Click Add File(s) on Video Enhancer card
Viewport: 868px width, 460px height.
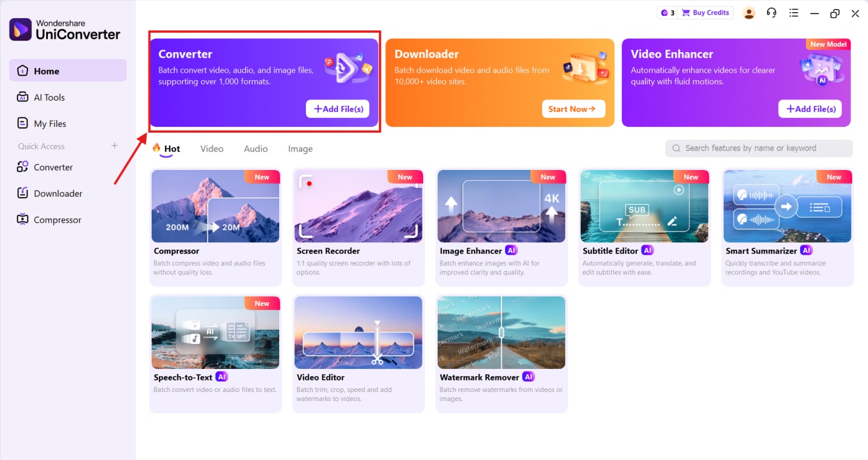810,109
